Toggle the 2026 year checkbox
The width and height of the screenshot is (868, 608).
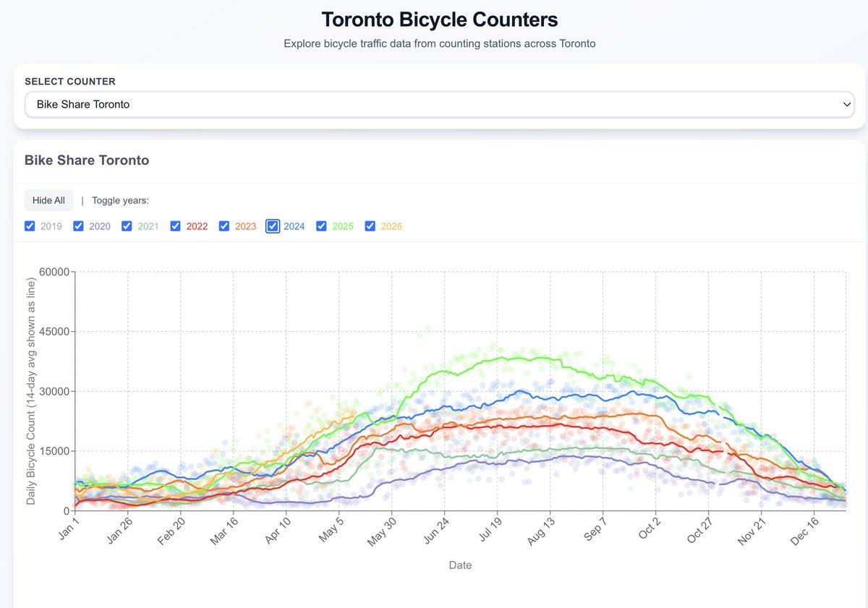(370, 226)
